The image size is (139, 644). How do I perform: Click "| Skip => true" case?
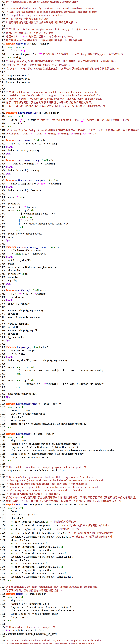click(17, 441)
